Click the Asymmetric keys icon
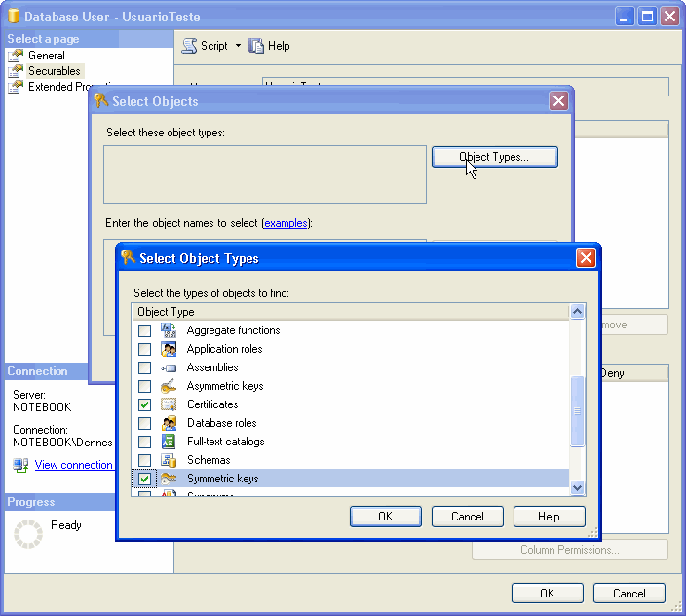Screen dimensions: 686x616 click(169, 386)
